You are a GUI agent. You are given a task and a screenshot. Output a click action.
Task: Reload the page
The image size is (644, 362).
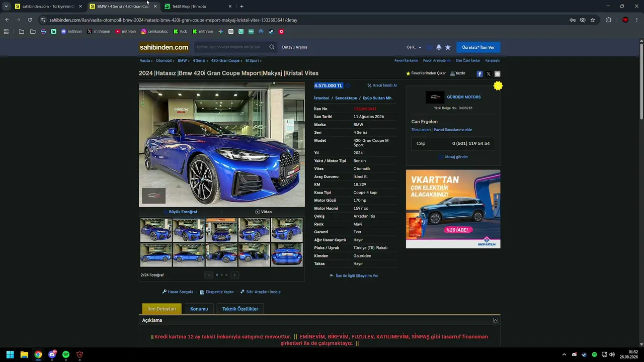pyautogui.click(x=30, y=20)
